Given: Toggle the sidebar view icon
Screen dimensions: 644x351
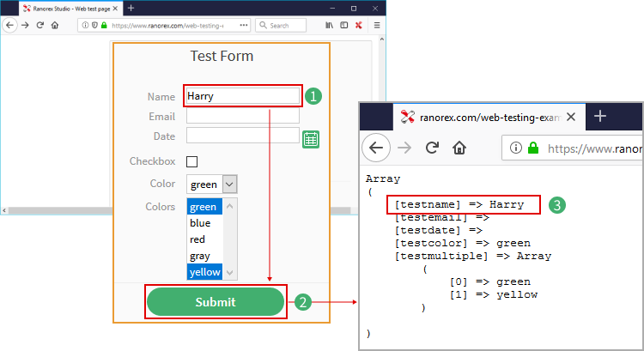Looking at the screenshot, I should click(x=343, y=26).
